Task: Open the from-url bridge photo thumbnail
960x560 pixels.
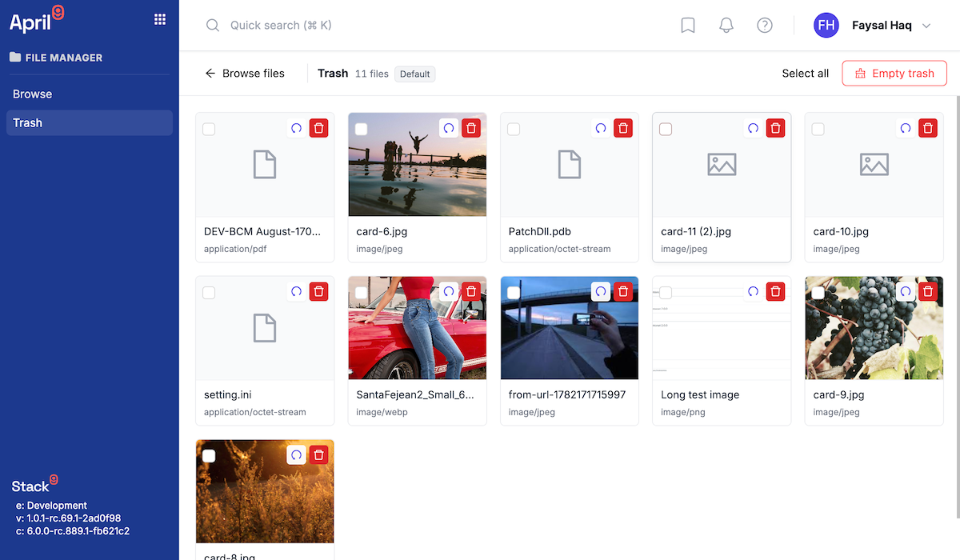Action: click(x=570, y=328)
